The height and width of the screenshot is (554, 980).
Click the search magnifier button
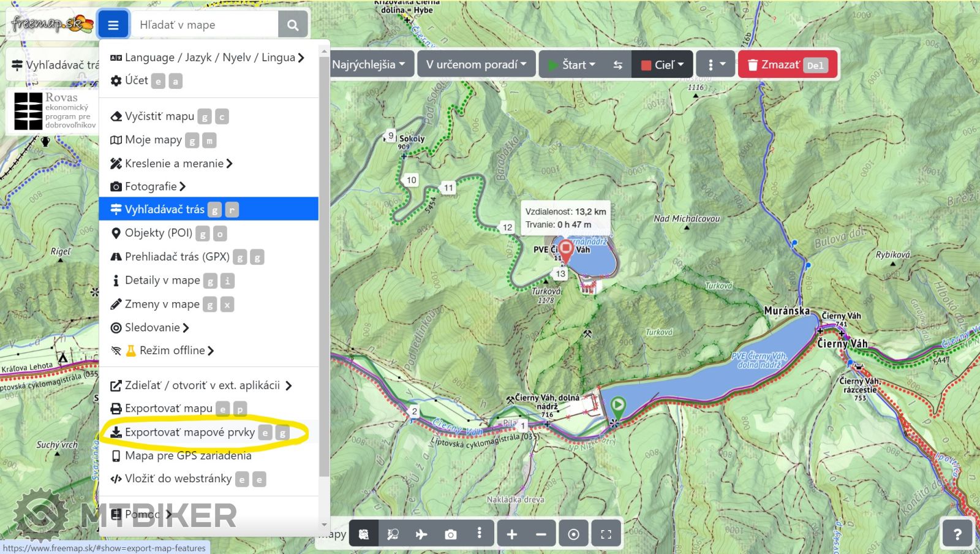tap(293, 25)
